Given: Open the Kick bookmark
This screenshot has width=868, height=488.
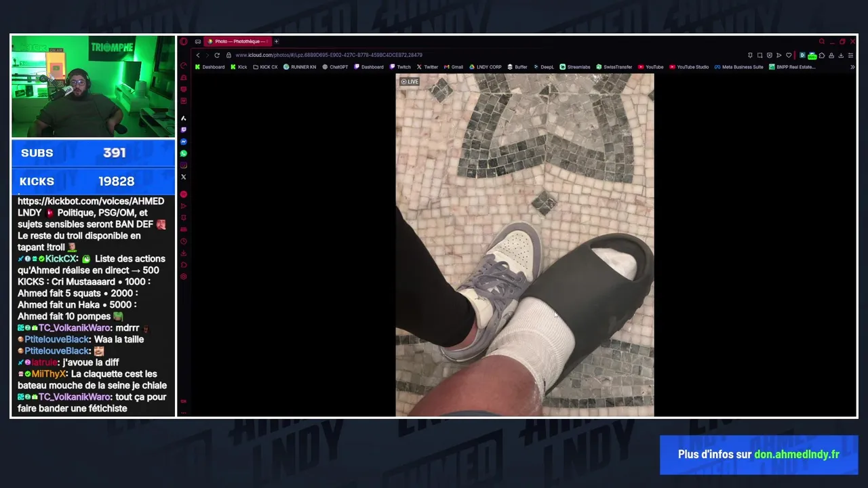Looking at the screenshot, I should coord(239,67).
